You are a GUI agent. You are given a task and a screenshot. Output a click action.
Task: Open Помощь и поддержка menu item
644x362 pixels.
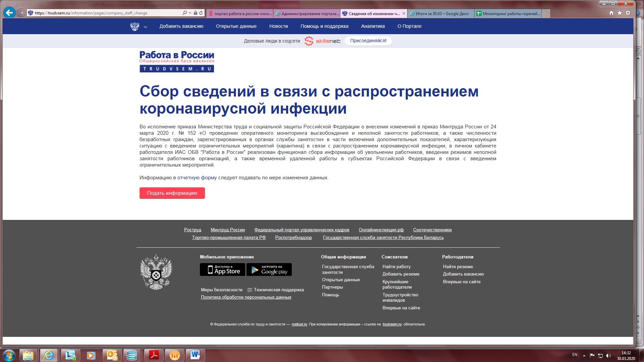[324, 26]
